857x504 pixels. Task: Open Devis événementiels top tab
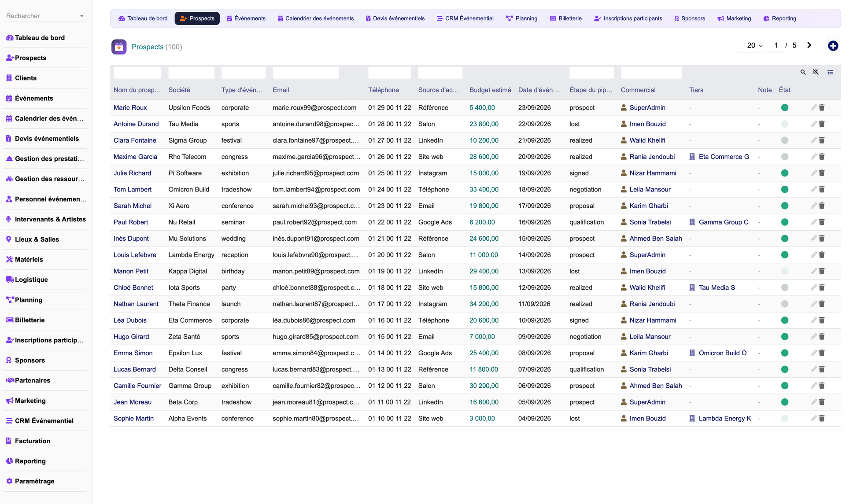pos(395,18)
